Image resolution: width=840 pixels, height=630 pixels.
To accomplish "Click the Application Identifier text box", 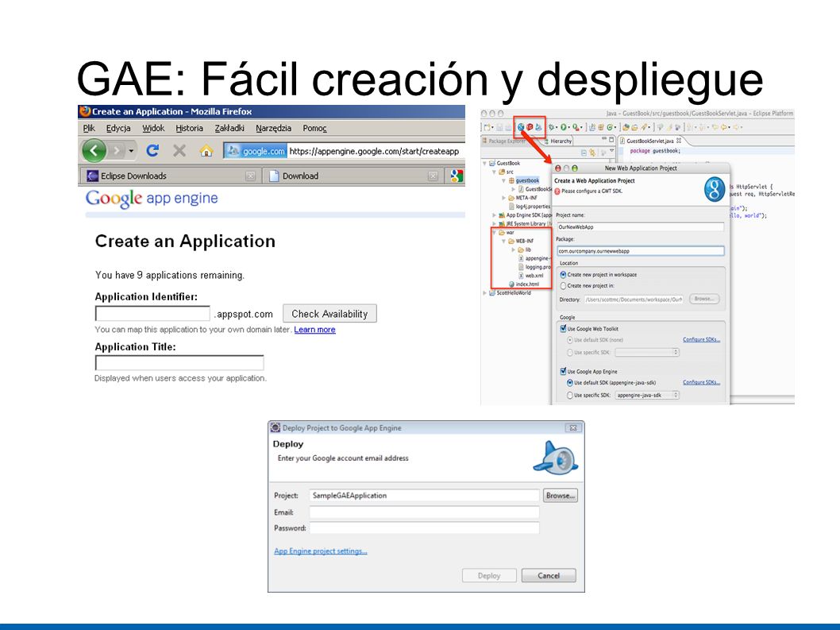I will tap(152, 314).
